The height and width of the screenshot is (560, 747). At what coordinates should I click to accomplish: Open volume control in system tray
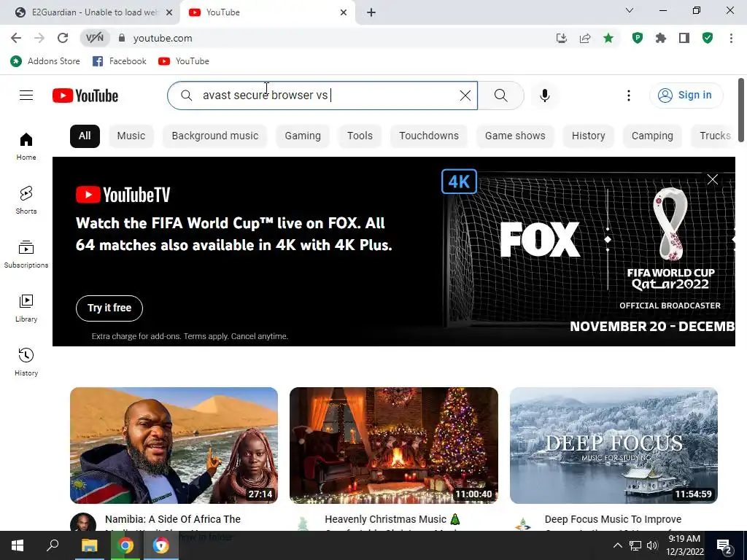tap(652, 545)
